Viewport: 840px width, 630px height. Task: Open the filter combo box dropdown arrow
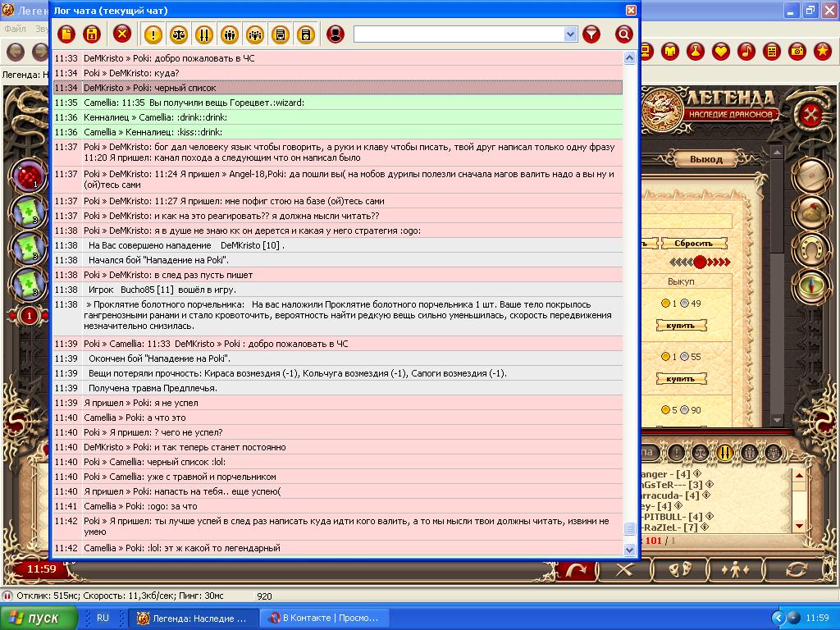571,34
